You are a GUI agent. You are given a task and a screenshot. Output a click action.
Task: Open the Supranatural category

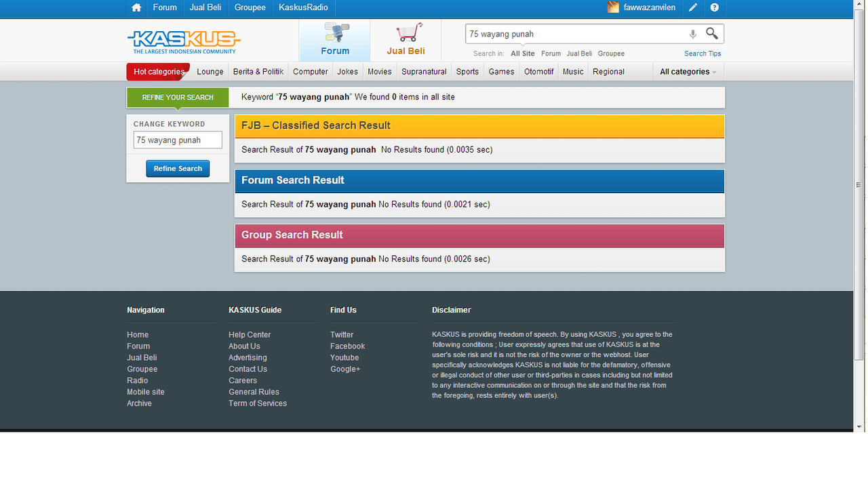point(424,72)
